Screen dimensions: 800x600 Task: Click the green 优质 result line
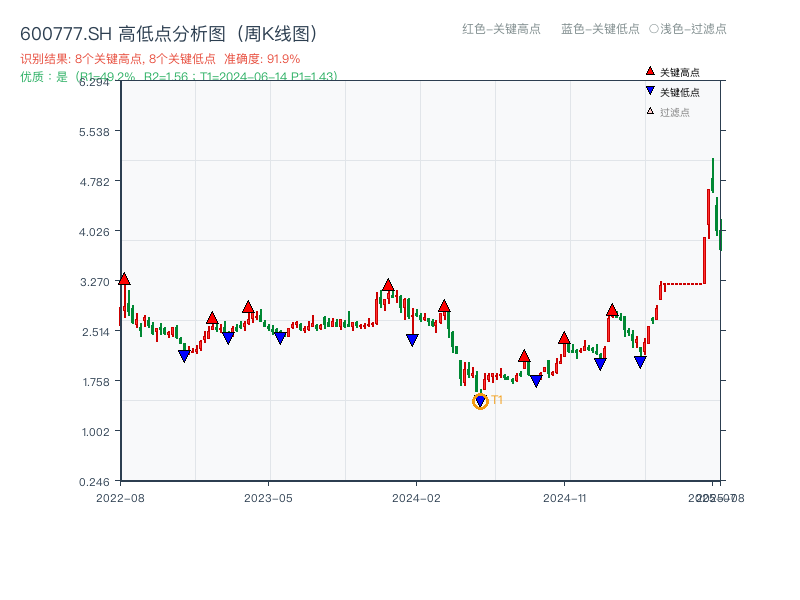pos(178,76)
